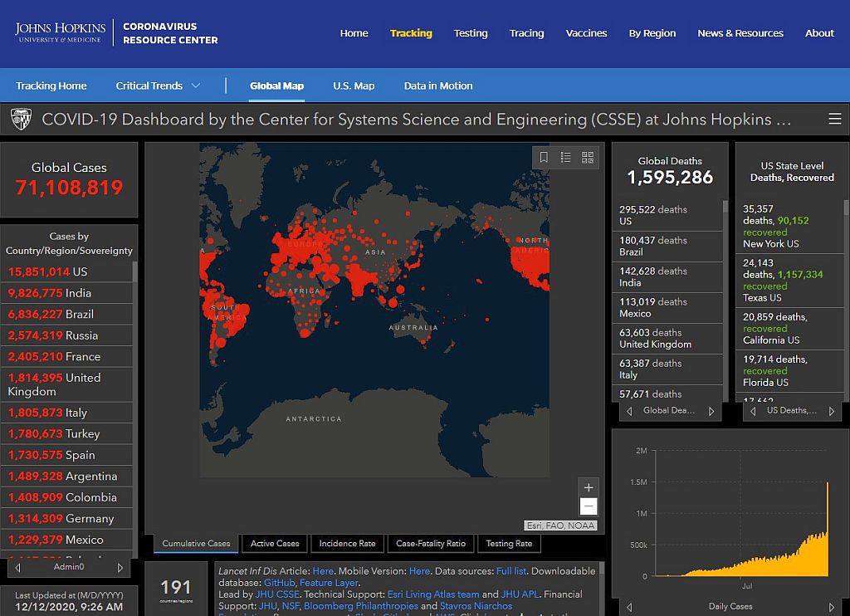
Task: Click the Esri, FAO, NOAA attribution
Action: pos(560,526)
